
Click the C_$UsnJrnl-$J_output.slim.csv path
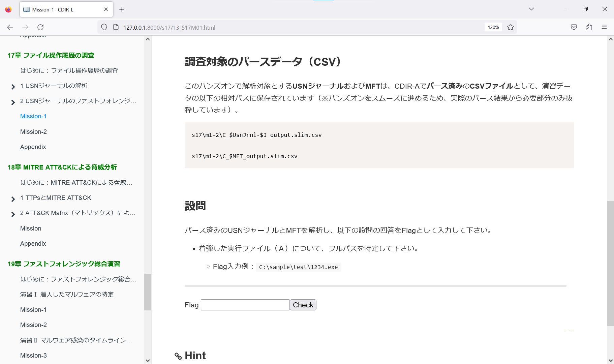256,135
